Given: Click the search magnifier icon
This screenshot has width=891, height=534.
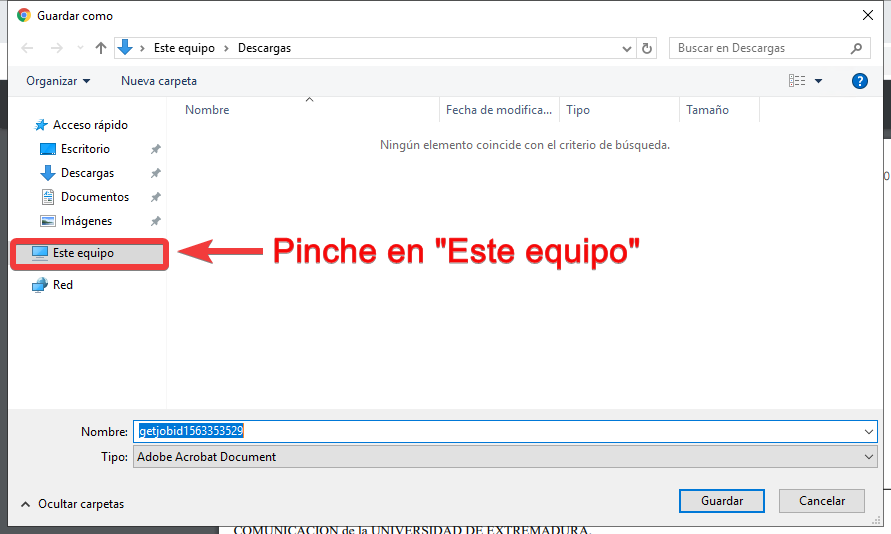Looking at the screenshot, I should point(856,48).
